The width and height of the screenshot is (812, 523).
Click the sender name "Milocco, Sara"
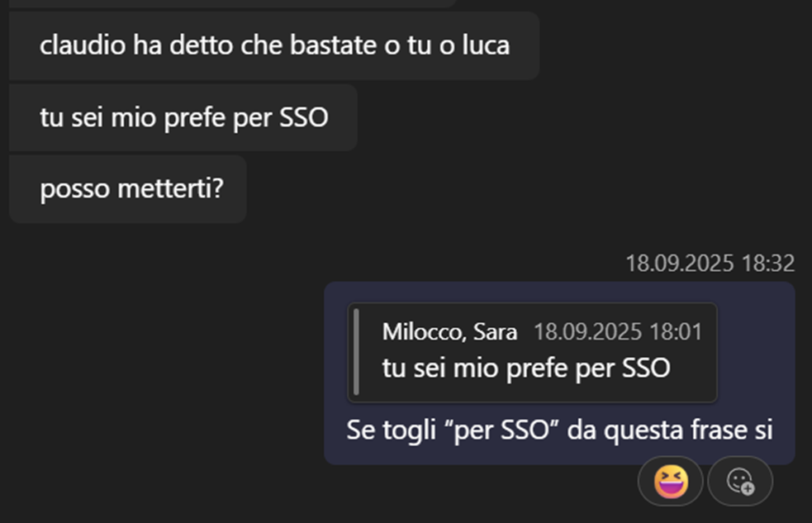tap(449, 332)
